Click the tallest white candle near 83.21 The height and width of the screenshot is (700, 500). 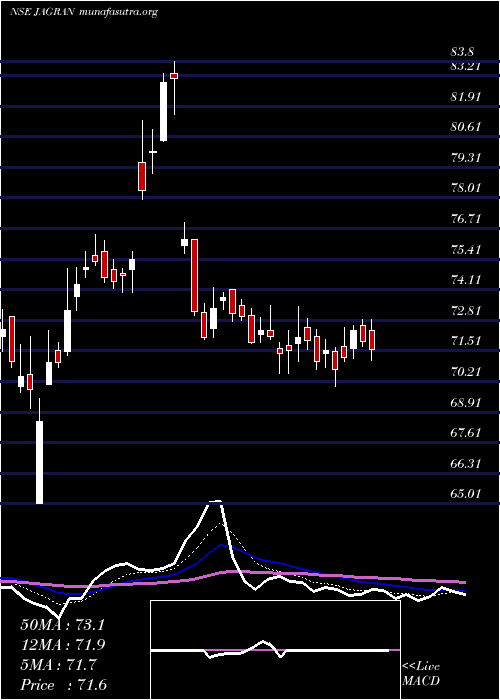click(164, 111)
